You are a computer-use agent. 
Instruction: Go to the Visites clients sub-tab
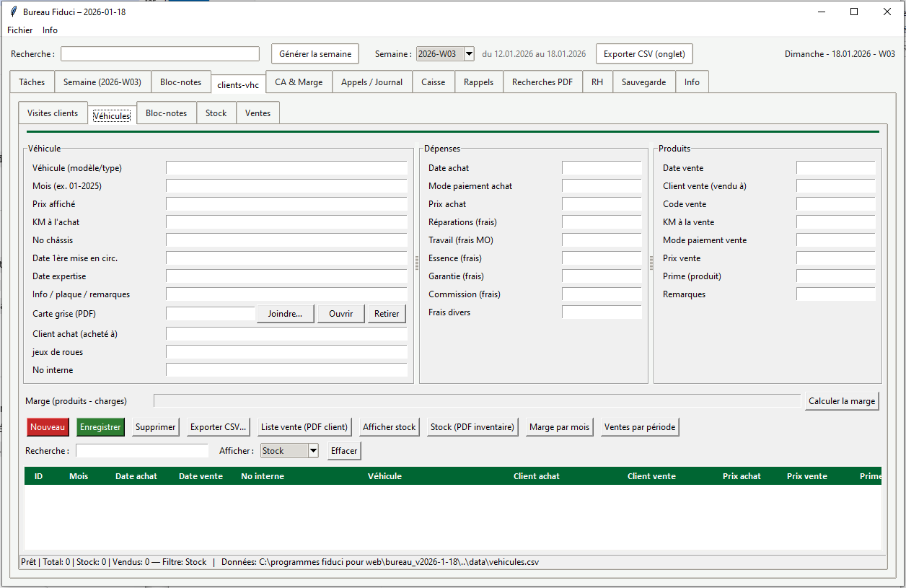[x=53, y=113]
